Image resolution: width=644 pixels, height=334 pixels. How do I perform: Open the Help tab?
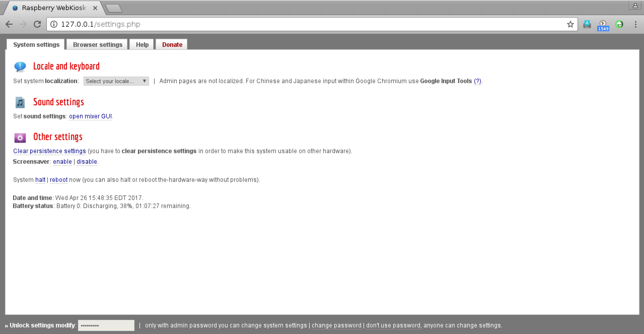[x=142, y=45]
